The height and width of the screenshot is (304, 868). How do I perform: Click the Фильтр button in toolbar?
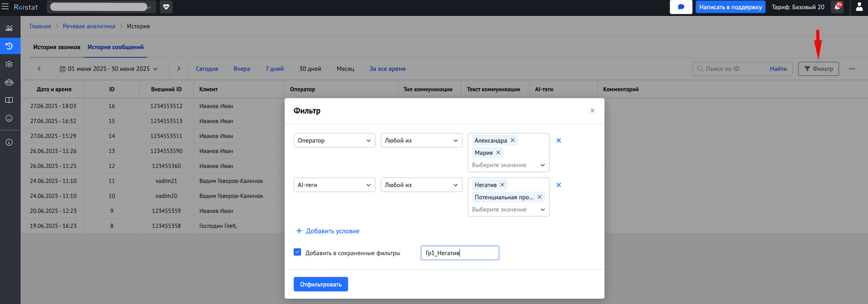(x=818, y=69)
